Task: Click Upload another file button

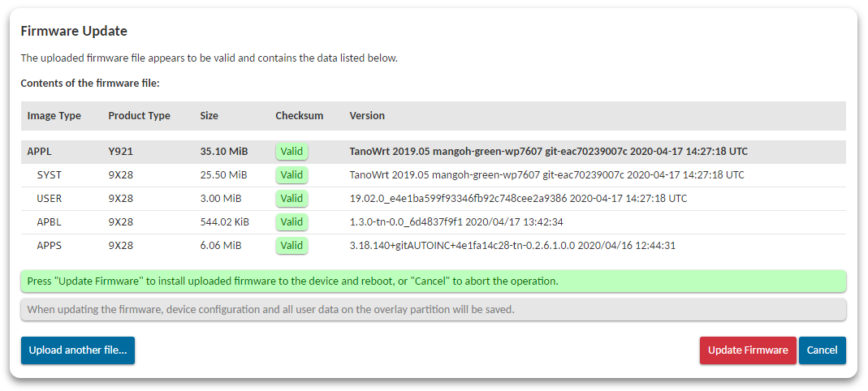Action: pos(78,350)
